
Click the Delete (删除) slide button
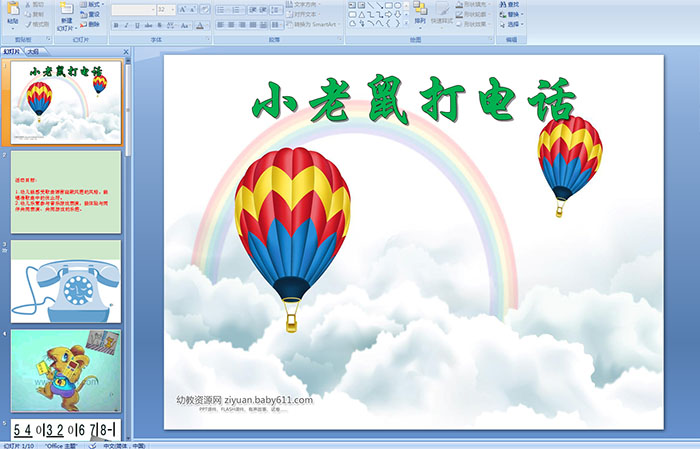coord(91,24)
